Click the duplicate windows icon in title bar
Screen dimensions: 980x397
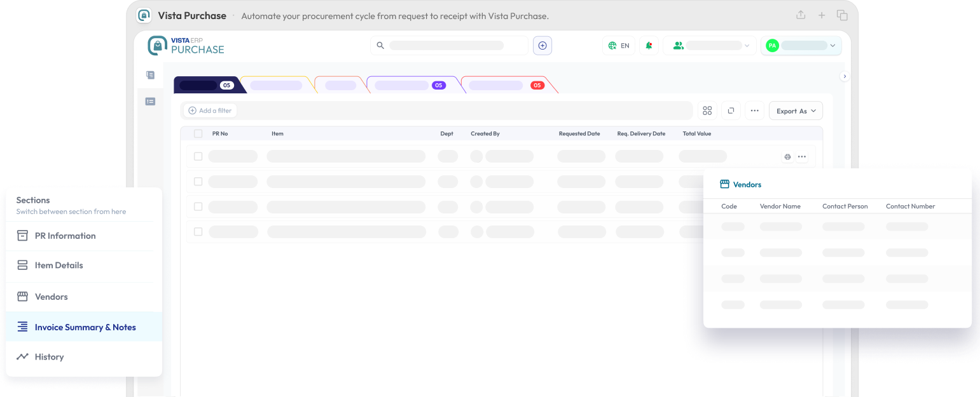click(842, 15)
